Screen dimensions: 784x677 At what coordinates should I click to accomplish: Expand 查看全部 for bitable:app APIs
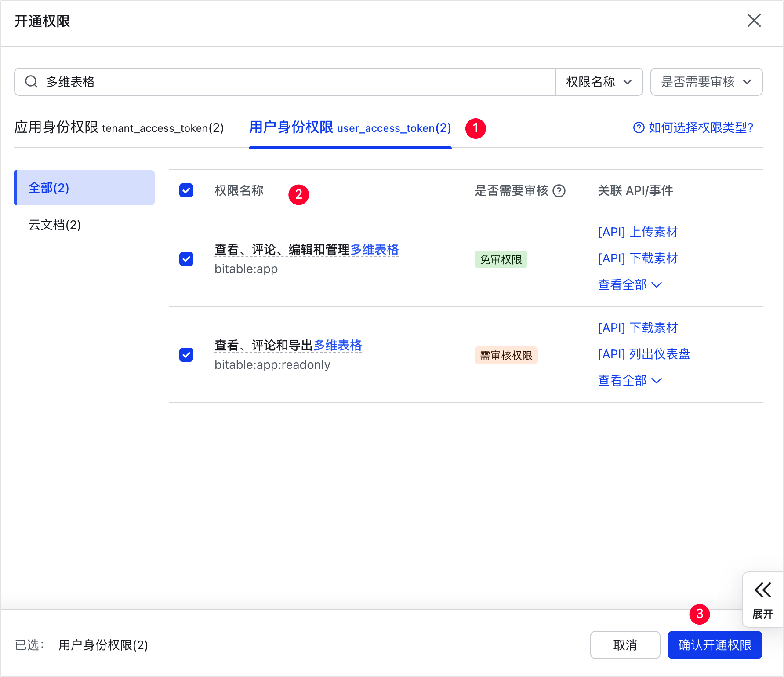629,285
